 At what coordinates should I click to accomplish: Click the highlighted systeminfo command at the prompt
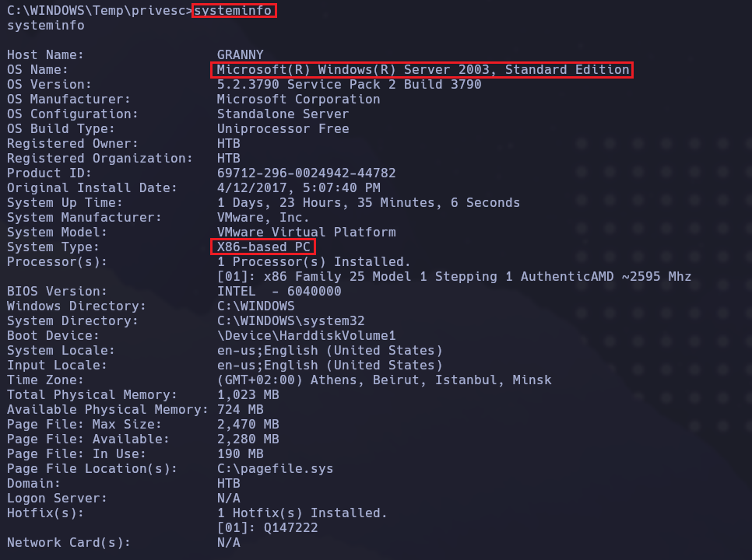234,11
